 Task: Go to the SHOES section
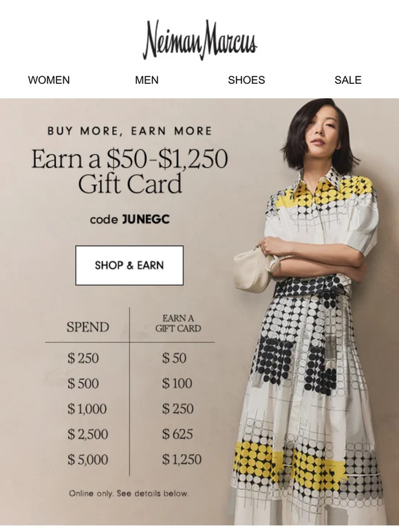(246, 80)
